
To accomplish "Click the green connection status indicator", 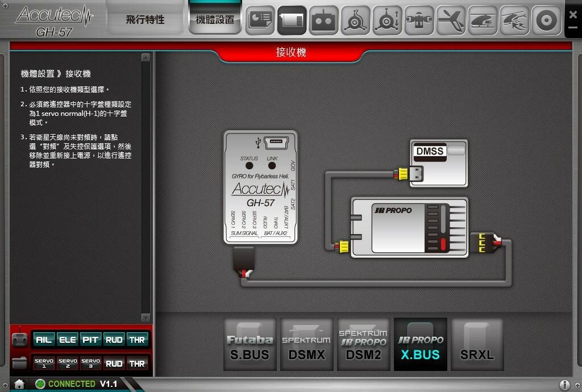I will pyautogui.click(x=40, y=384).
